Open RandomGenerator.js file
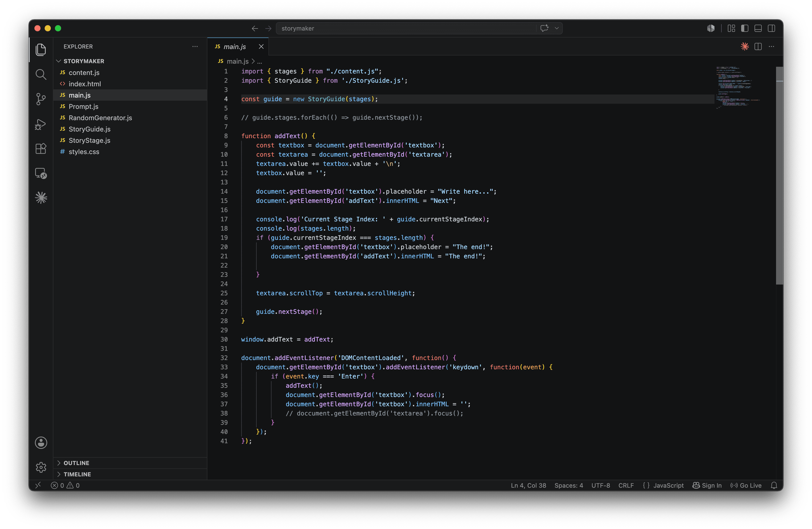 [130, 118]
